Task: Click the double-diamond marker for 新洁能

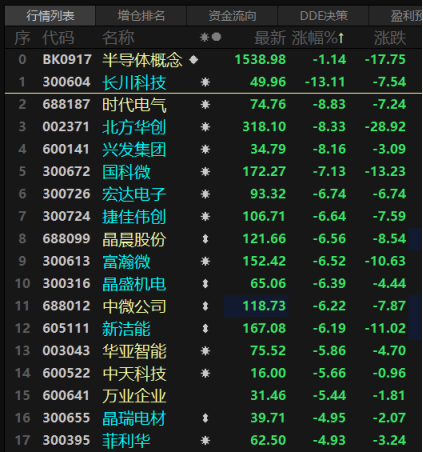Action: click(x=205, y=328)
